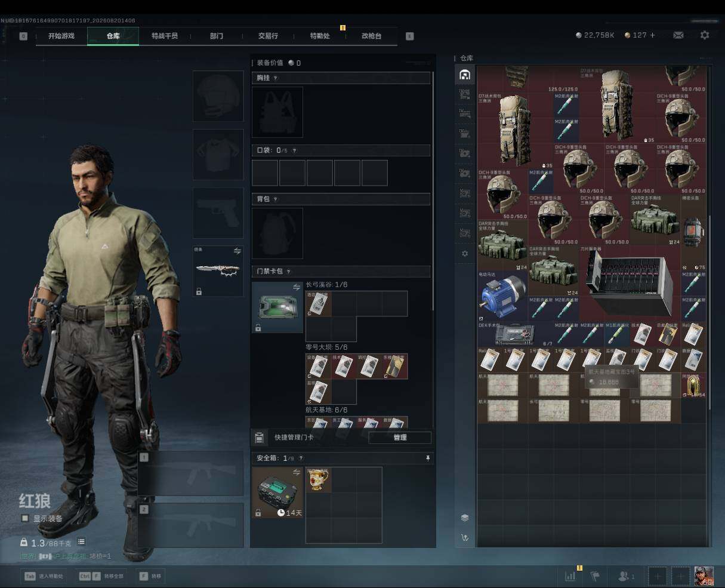The height and width of the screenshot is (588, 725).
Task: Open the 特勤处 tab
Action: (x=320, y=36)
